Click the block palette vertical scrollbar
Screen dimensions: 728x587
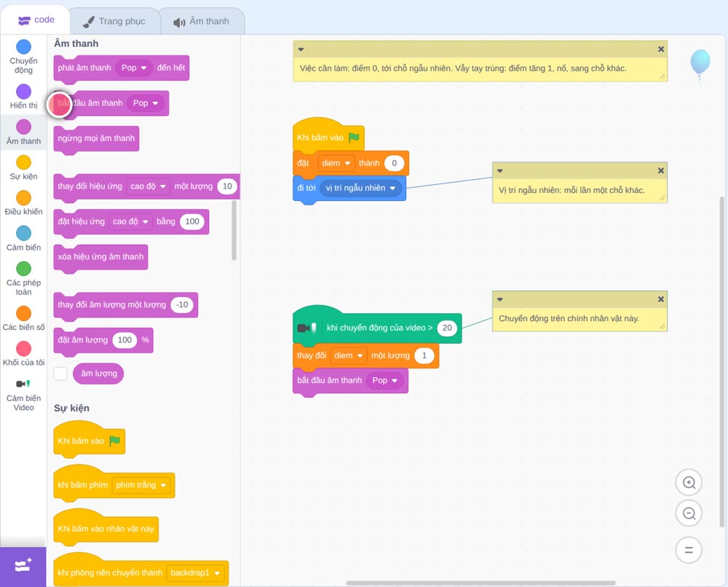click(x=234, y=230)
